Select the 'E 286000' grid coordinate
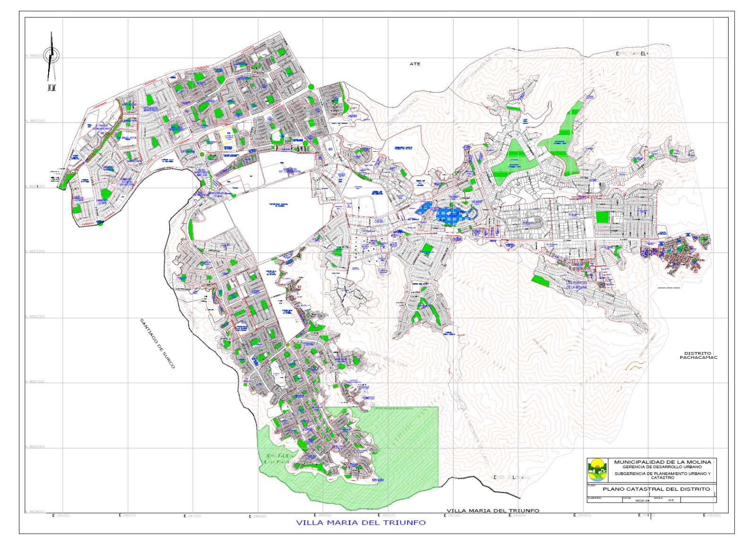 127,515
